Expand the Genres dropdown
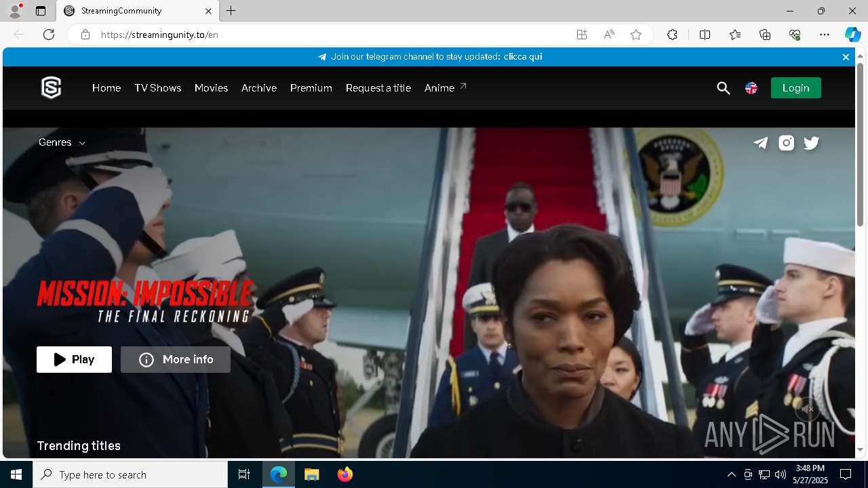This screenshot has width=868, height=488. pyautogui.click(x=62, y=142)
